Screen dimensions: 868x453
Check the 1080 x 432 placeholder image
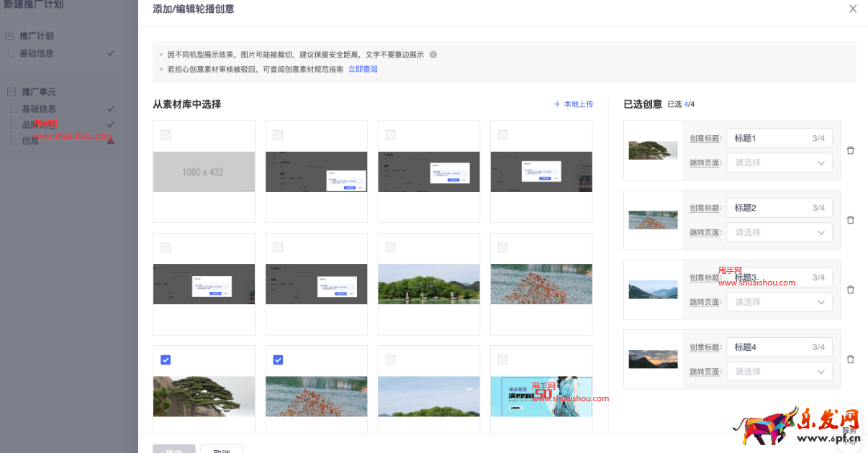(165, 134)
